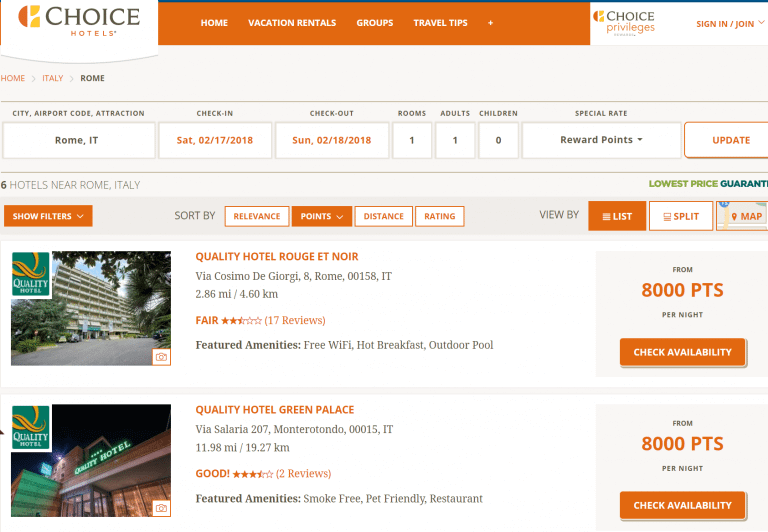Viewport: 768px width, 532px height.
Task: Switch to Split view
Action: pos(681,216)
